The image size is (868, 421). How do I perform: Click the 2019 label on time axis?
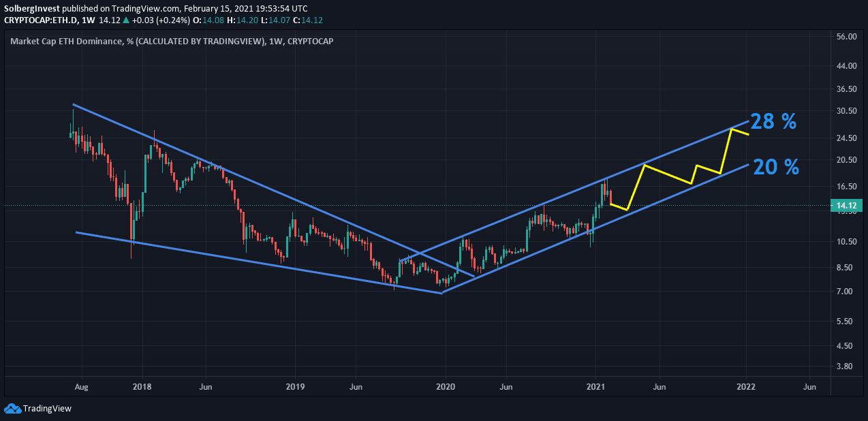coord(294,387)
